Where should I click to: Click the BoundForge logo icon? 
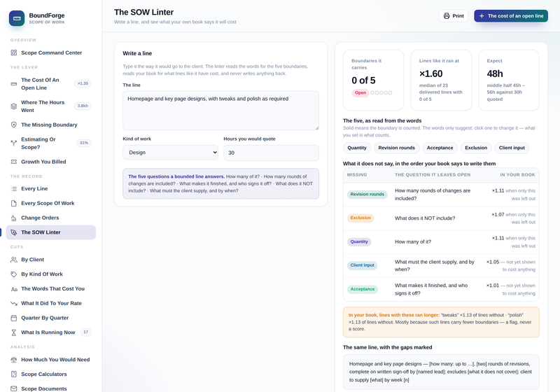(17, 18)
